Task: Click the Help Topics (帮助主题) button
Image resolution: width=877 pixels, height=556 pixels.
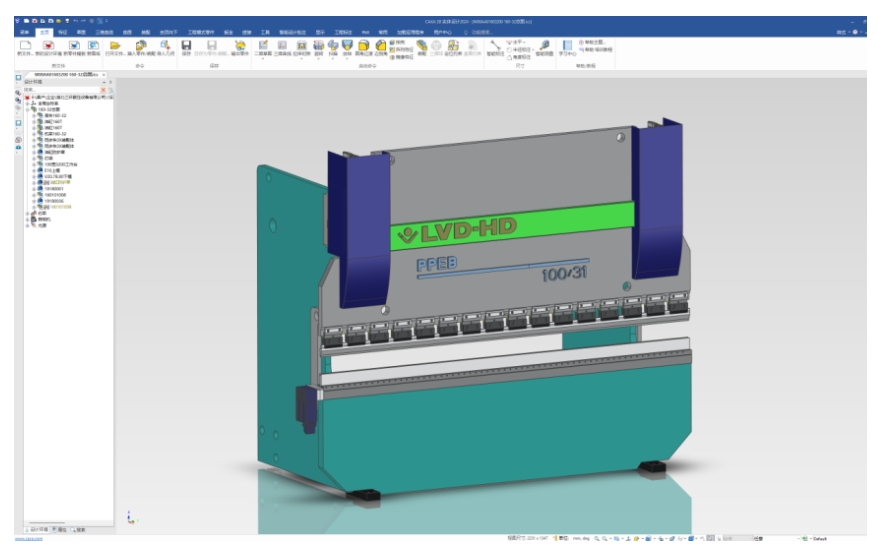Action: tap(592, 42)
